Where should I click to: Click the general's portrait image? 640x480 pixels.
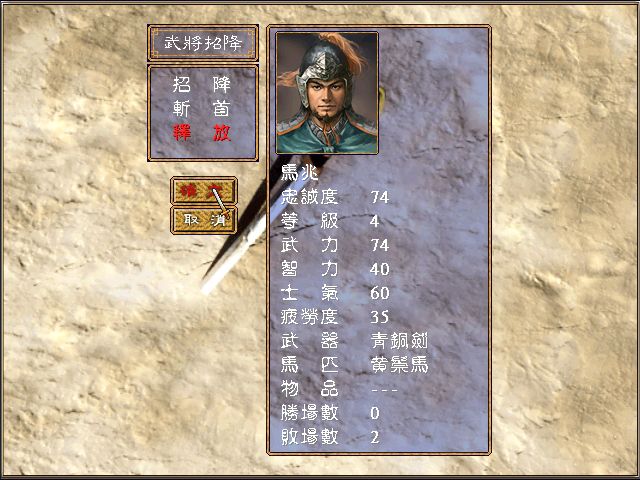(x=327, y=93)
